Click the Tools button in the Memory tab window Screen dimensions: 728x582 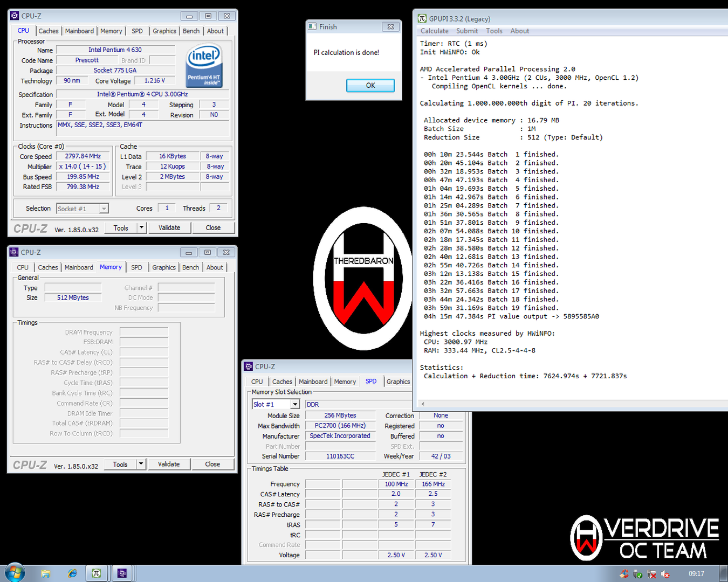click(x=120, y=464)
